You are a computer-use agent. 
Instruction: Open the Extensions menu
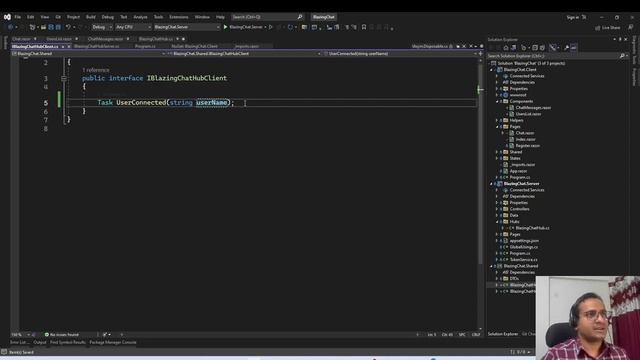pyautogui.click(x=179, y=17)
